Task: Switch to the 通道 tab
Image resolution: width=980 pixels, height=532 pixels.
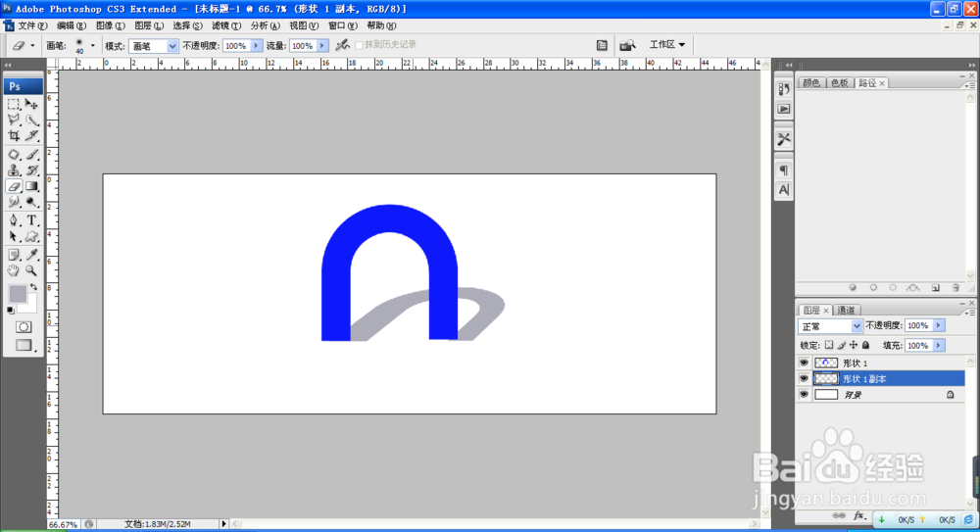Action: point(847,310)
